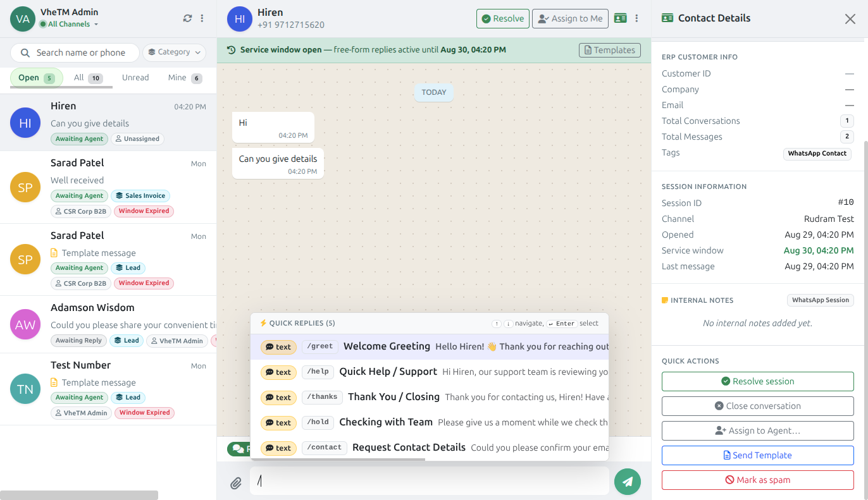The image size is (868, 500).
Task: Refresh the conversation list
Action: click(187, 18)
